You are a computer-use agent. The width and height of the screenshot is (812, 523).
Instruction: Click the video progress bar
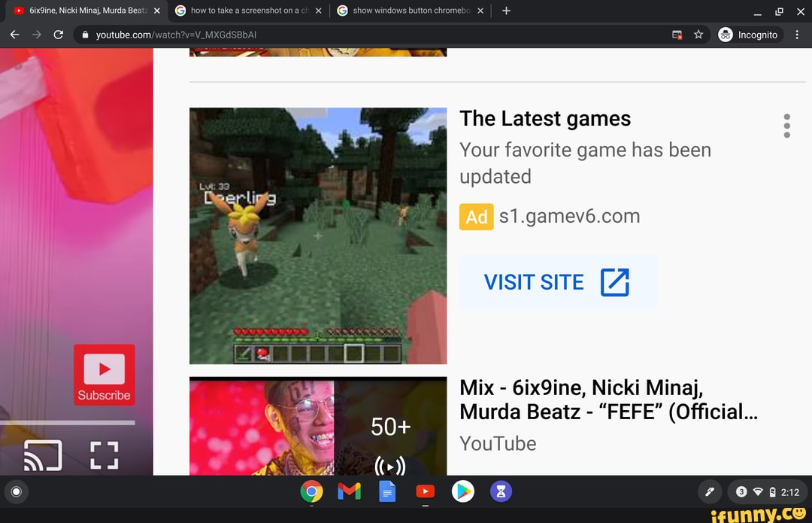click(68, 423)
